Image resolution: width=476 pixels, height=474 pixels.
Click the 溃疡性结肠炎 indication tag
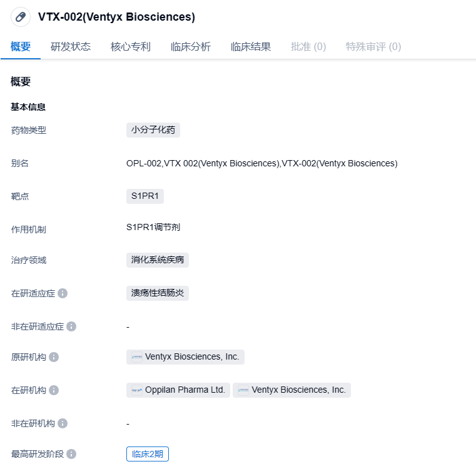tap(158, 293)
